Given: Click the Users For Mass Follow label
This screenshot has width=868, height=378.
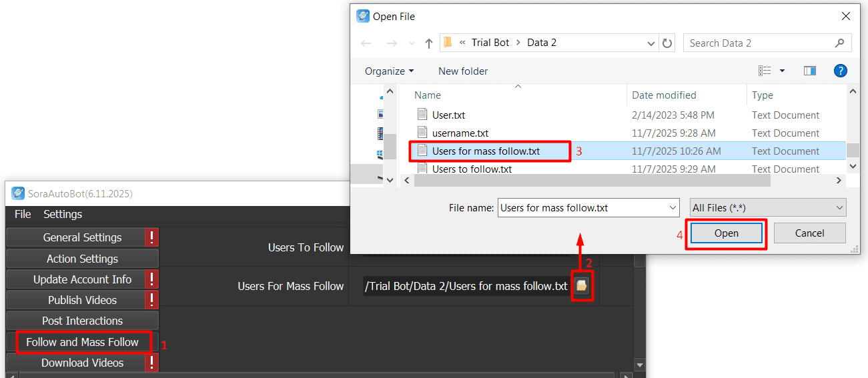Looking at the screenshot, I should (x=291, y=286).
